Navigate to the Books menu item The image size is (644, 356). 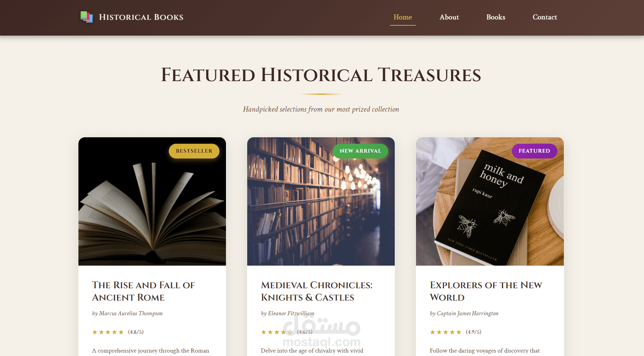[x=496, y=17]
